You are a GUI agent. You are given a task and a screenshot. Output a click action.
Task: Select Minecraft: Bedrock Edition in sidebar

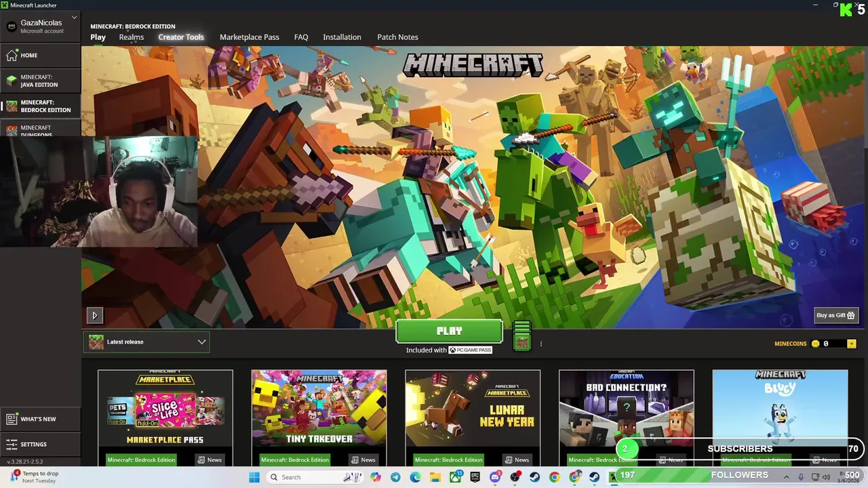[x=41, y=106]
